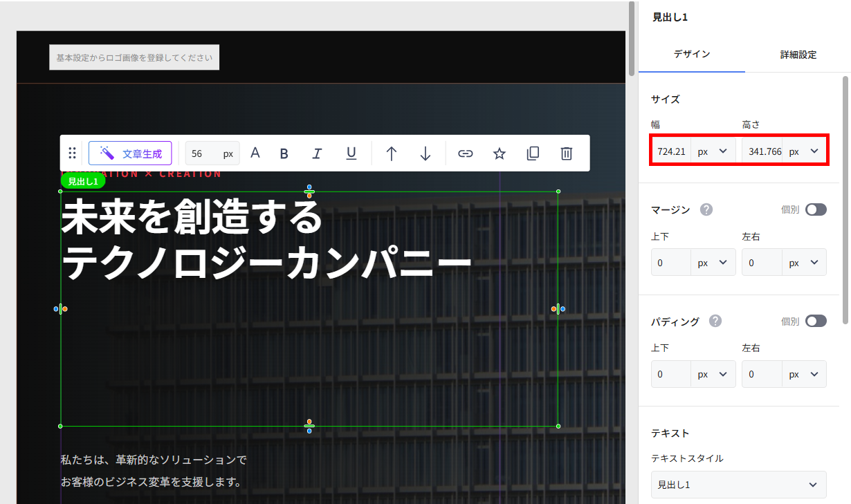This screenshot has height=504, width=851.
Task: Click the 文章生成 button
Action: (x=130, y=153)
